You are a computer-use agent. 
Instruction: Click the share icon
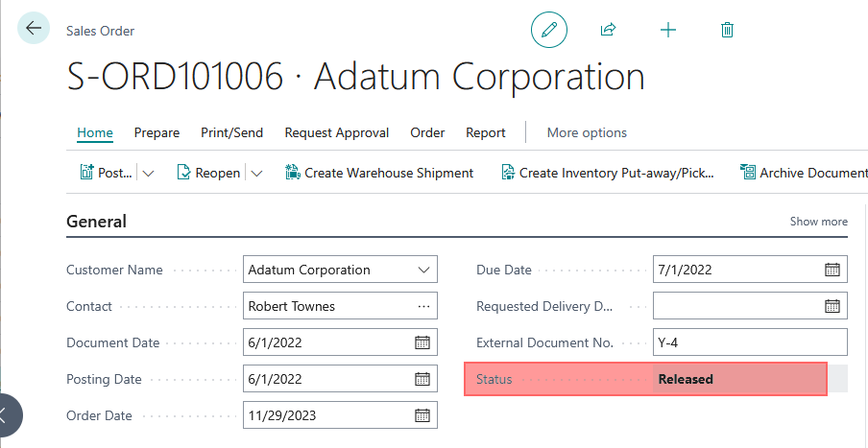click(x=609, y=30)
